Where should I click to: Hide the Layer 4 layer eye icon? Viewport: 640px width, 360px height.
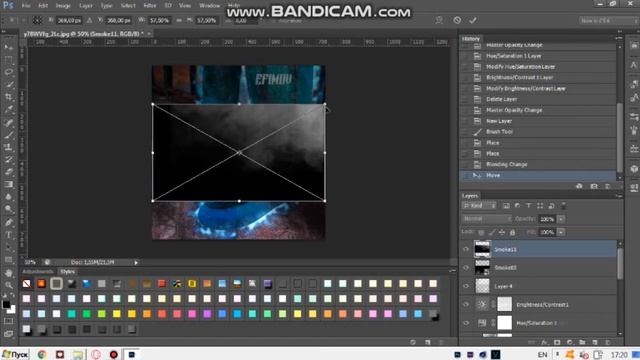[x=466, y=286]
